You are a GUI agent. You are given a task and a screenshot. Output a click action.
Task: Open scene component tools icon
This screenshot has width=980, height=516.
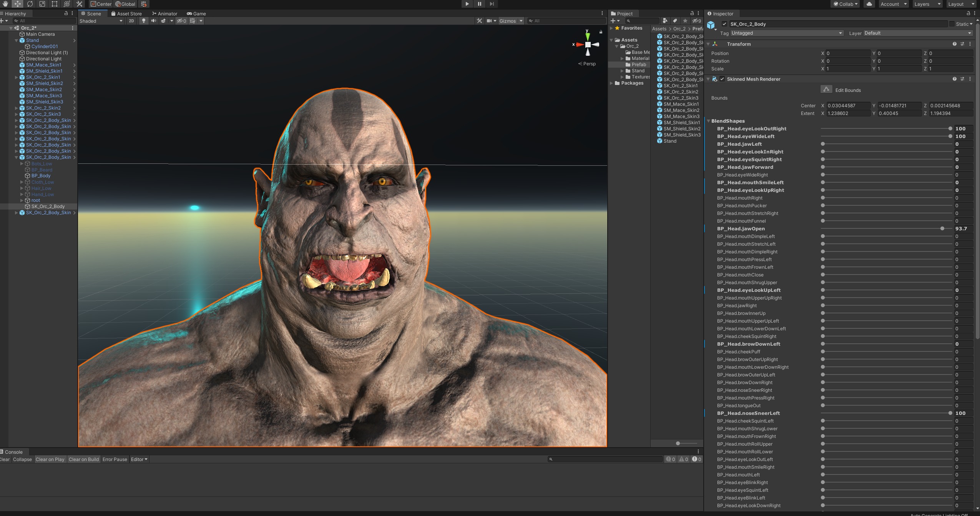[479, 21]
